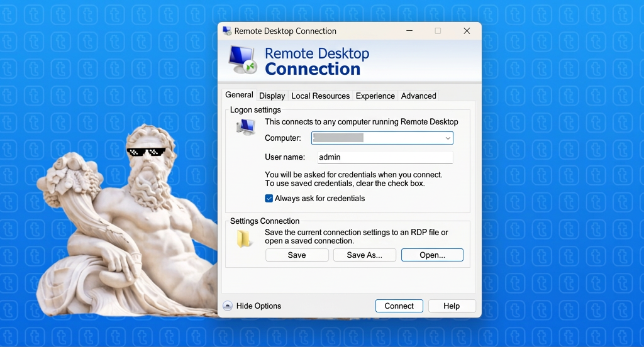Click the computer icon in Logon settings
The height and width of the screenshot is (347, 644).
(246, 127)
